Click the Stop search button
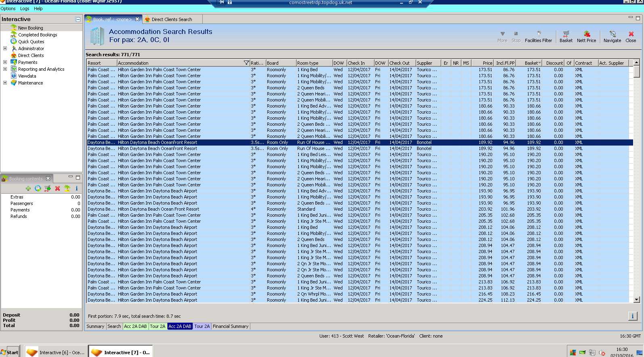The height and width of the screenshot is (357, 644). point(516,36)
